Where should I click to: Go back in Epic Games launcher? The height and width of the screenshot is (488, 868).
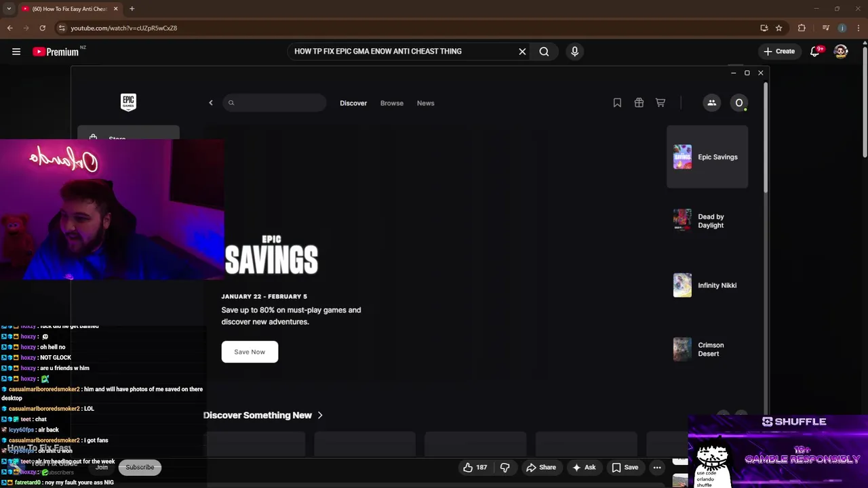point(211,103)
